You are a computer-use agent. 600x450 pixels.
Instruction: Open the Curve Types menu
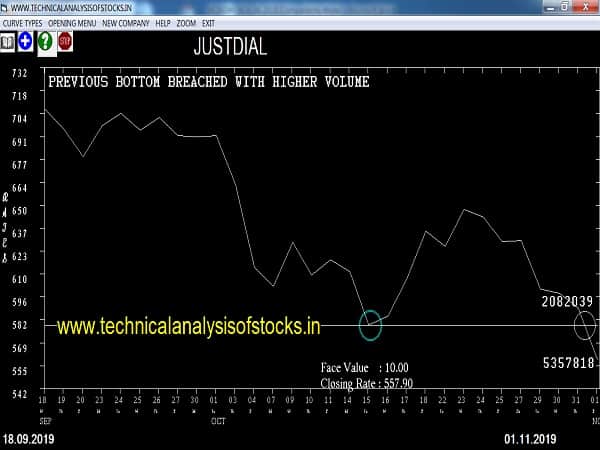(x=24, y=22)
